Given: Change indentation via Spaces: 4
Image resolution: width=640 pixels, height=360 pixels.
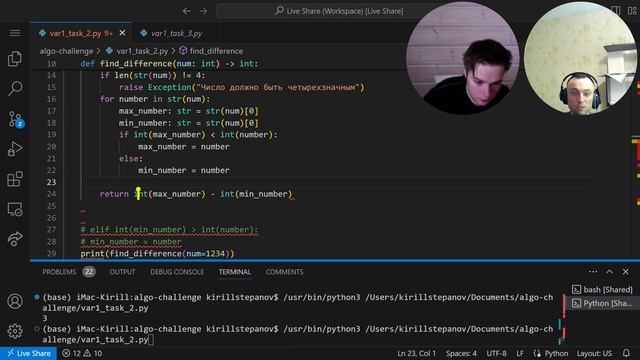Looking at the screenshot, I should click(x=461, y=353).
